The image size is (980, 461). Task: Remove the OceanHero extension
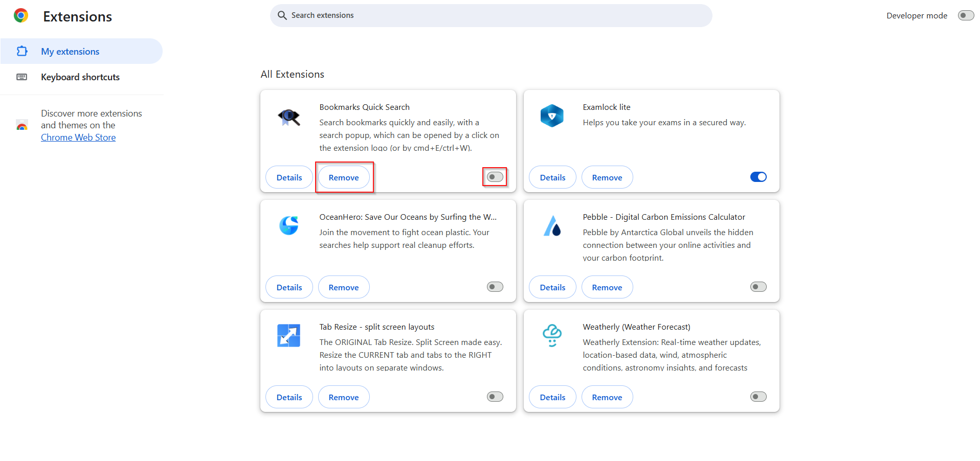pyautogui.click(x=344, y=287)
